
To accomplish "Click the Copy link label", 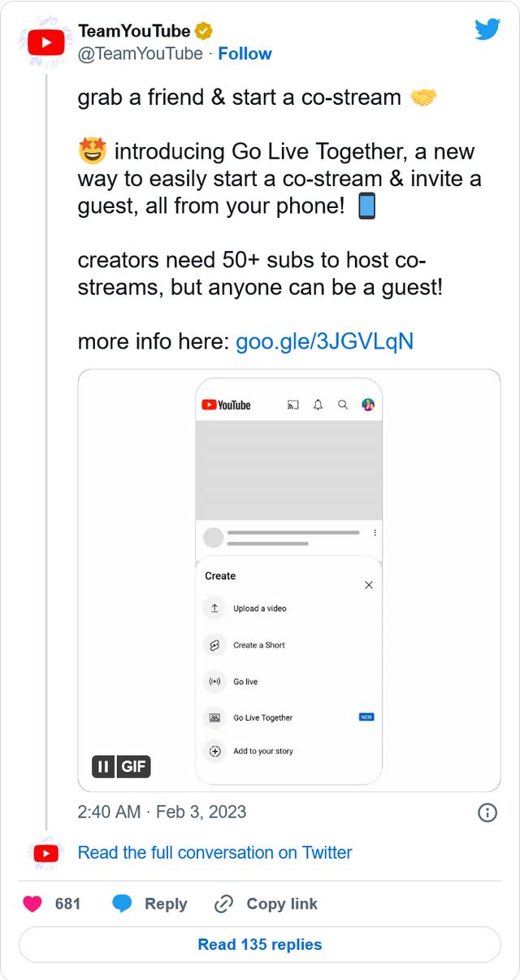I will pos(282,904).
